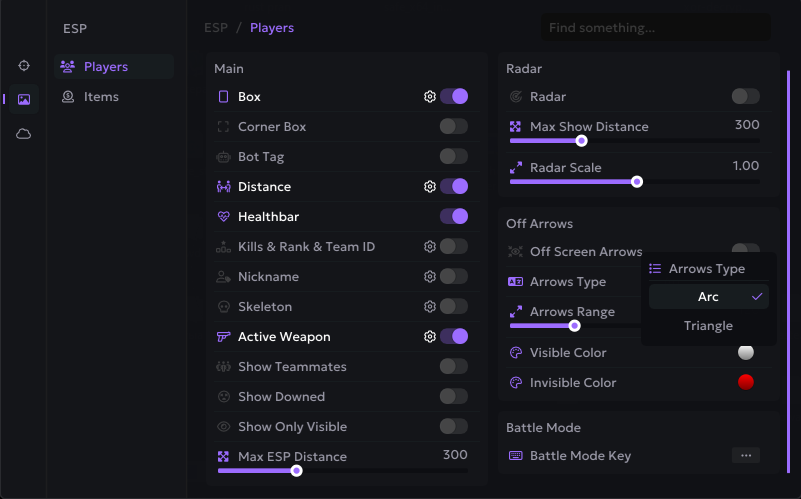Image resolution: width=801 pixels, height=499 pixels.
Task: Open Nickname settings gear icon
Action: pyautogui.click(x=430, y=277)
